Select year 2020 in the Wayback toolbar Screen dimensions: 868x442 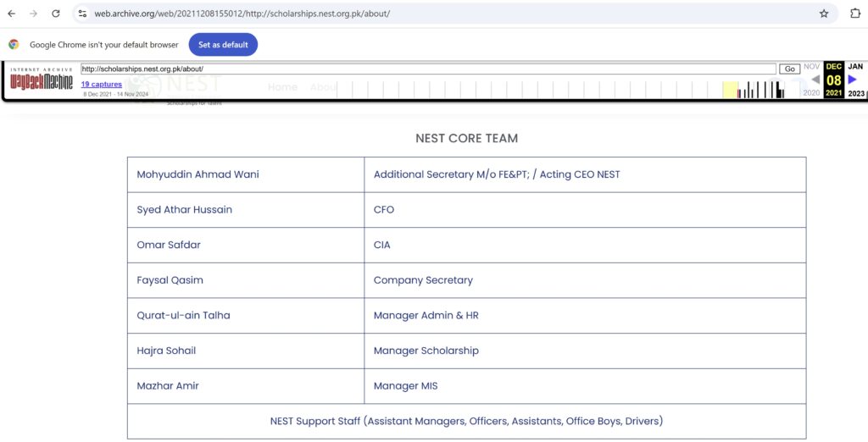pos(811,93)
